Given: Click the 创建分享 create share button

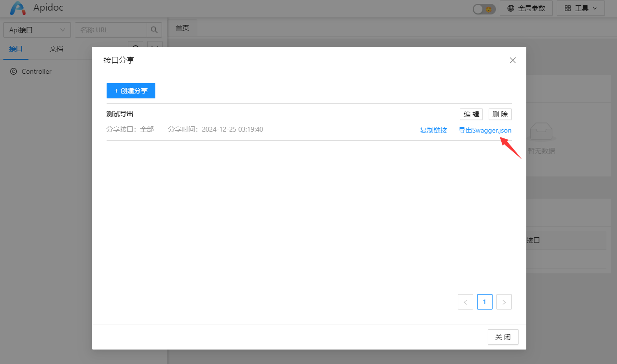Looking at the screenshot, I should click(x=131, y=91).
